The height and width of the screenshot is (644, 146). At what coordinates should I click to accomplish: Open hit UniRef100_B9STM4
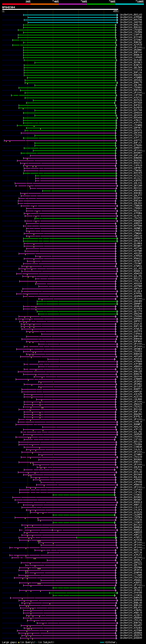click(x=131, y=20)
